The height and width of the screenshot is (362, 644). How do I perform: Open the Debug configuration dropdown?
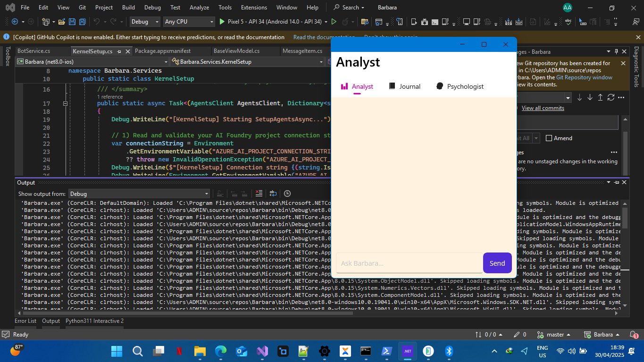pyautogui.click(x=146, y=22)
